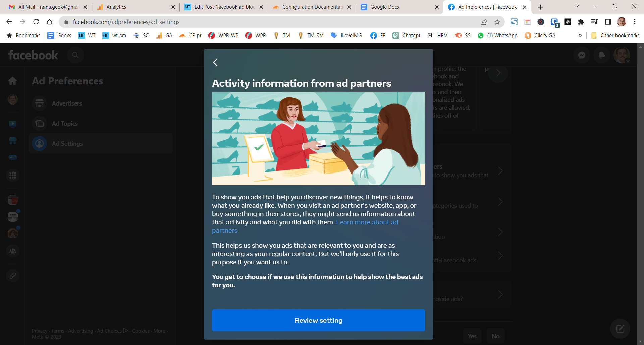Select Ad Settings in Ad Preferences menu

click(x=101, y=144)
